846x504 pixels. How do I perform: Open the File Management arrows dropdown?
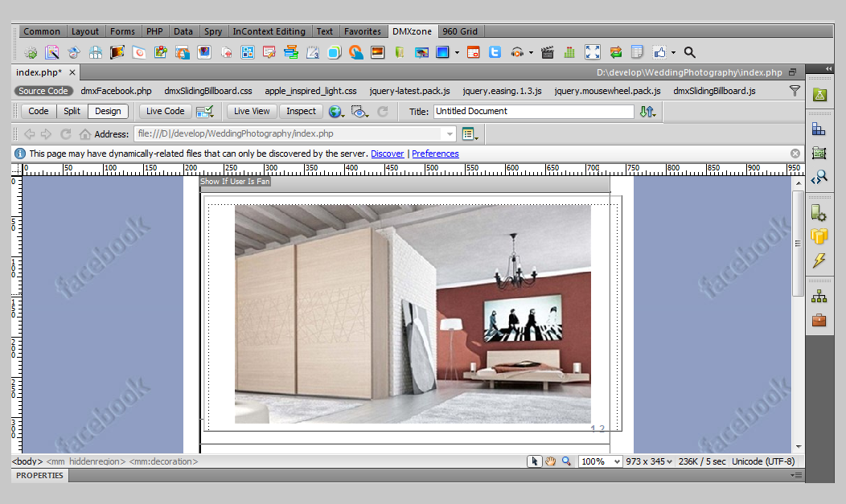pos(647,112)
